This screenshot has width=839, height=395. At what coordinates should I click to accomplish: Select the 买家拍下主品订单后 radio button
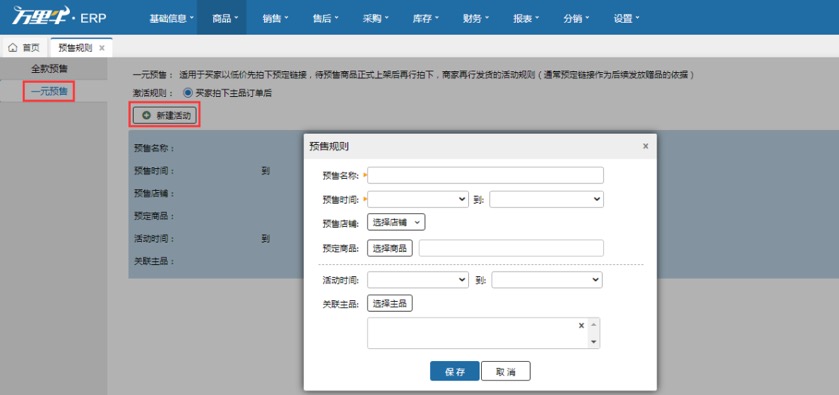tap(187, 93)
